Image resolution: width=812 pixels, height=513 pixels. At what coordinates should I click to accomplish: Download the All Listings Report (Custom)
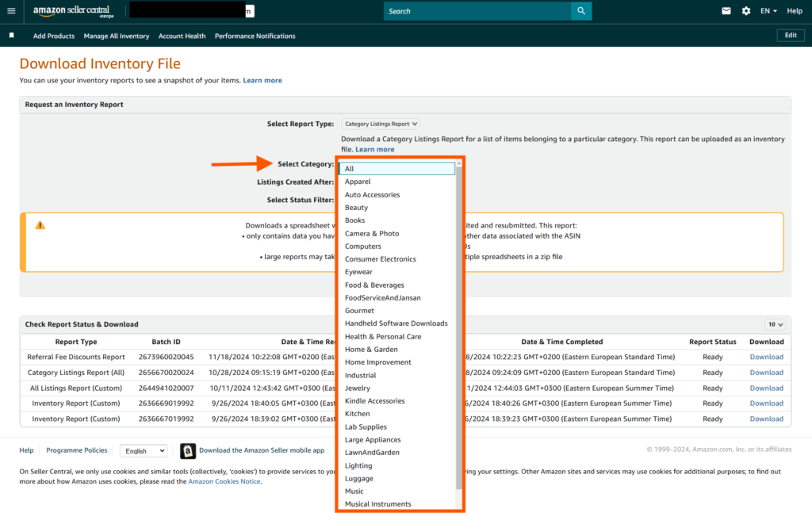(767, 389)
